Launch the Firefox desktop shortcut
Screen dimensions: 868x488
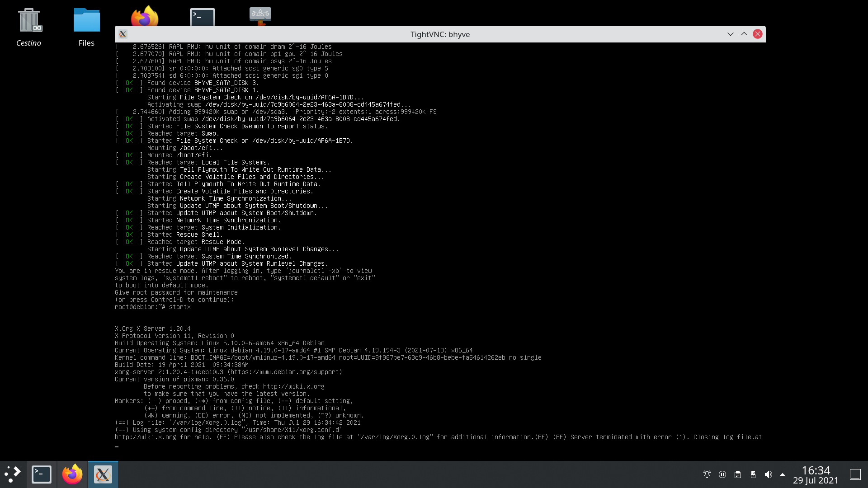tap(145, 16)
